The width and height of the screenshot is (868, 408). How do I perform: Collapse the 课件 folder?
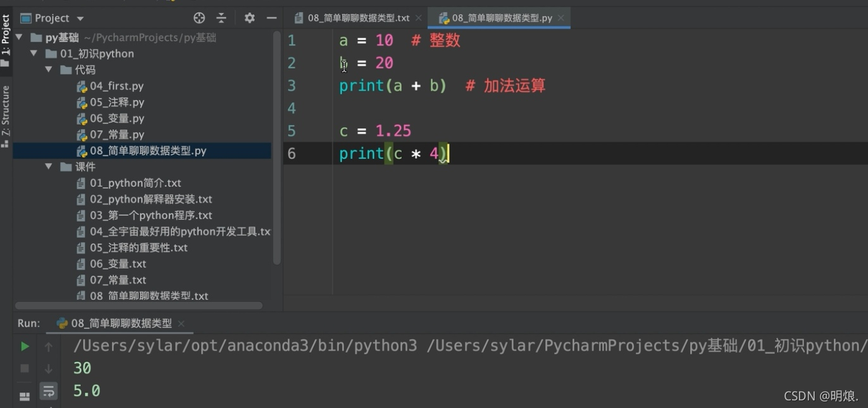pyautogui.click(x=49, y=166)
